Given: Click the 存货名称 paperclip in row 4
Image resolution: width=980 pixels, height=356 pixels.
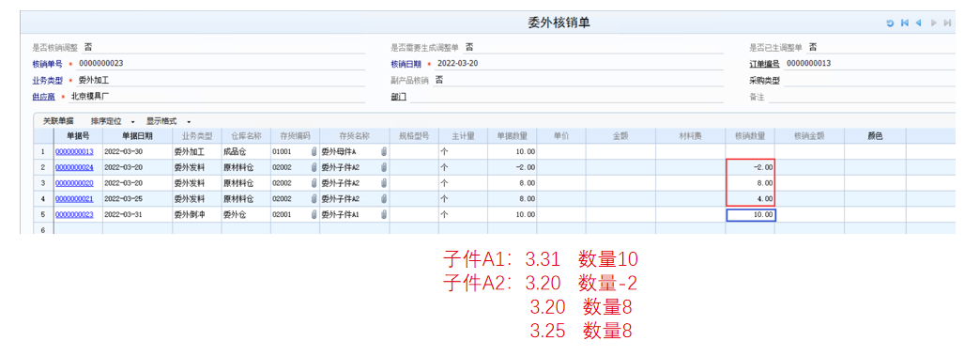Looking at the screenshot, I should [x=384, y=198].
